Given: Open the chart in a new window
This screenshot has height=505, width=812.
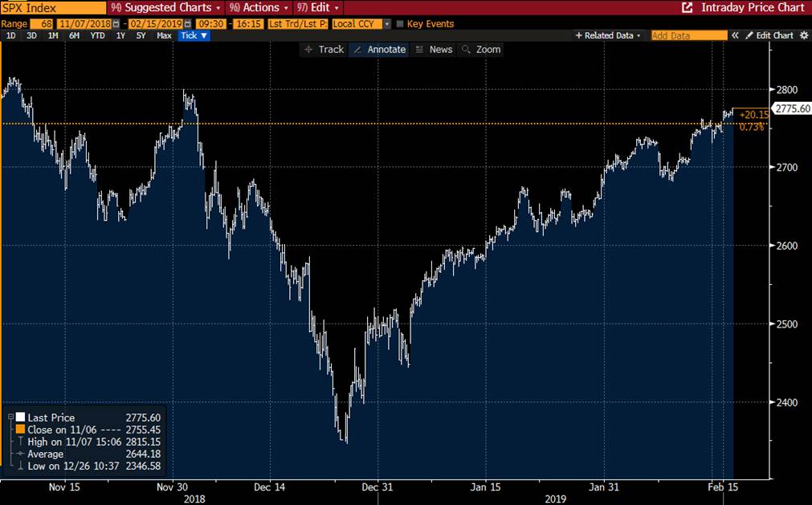Looking at the screenshot, I should coord(687,8).
